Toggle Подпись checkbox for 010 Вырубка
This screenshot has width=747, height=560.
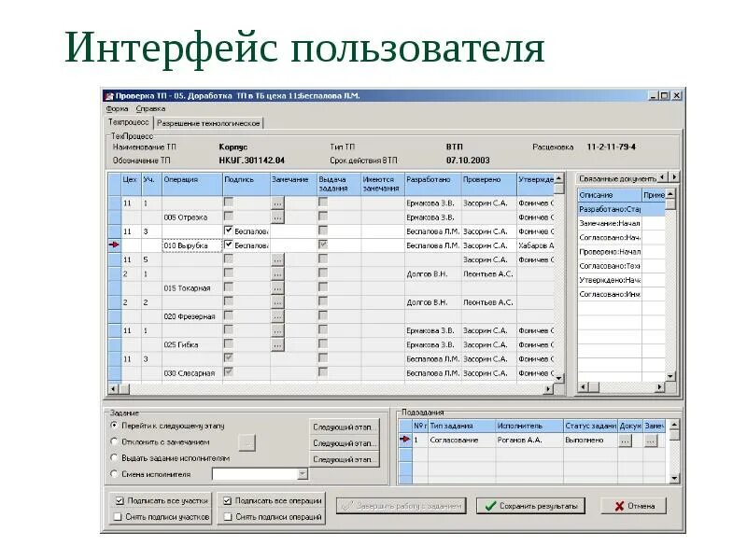coord(229,245)
